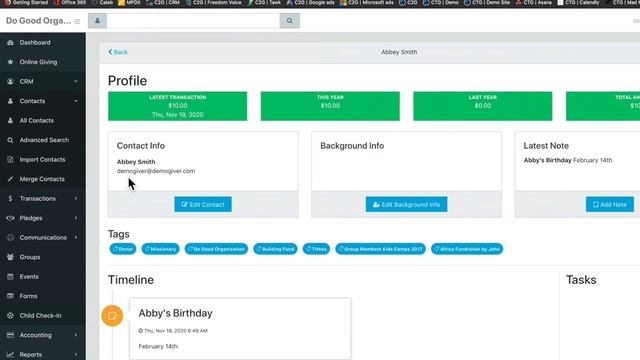Click the Communications sidebar icon
The image size is (640, 360).
pyautogui.click(x=10, y=238)
